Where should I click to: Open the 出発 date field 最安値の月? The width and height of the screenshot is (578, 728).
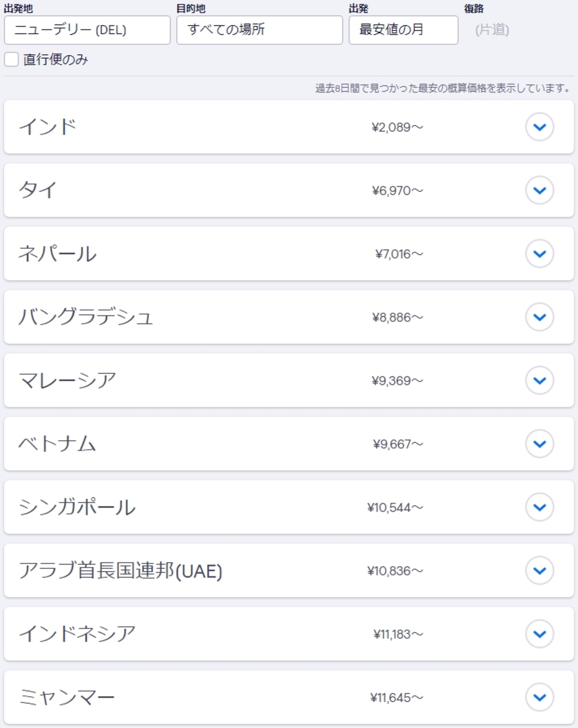click(403, 30)
